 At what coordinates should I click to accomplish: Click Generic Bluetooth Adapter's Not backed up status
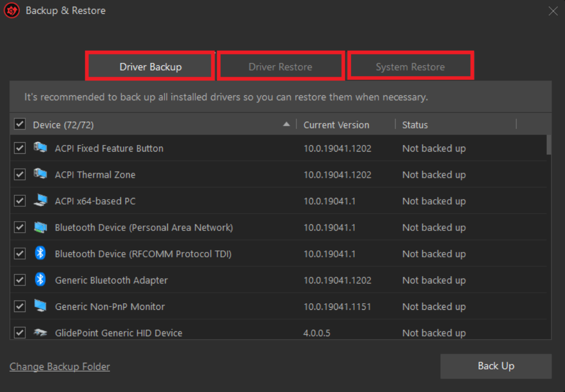click(434, 280)
